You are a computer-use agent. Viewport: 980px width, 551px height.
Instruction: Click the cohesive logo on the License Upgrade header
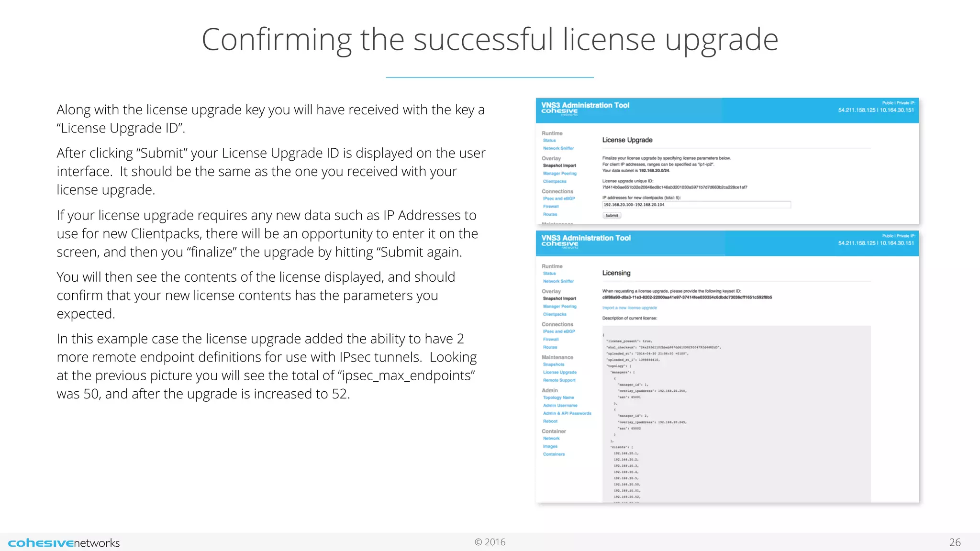click(559, 111)
